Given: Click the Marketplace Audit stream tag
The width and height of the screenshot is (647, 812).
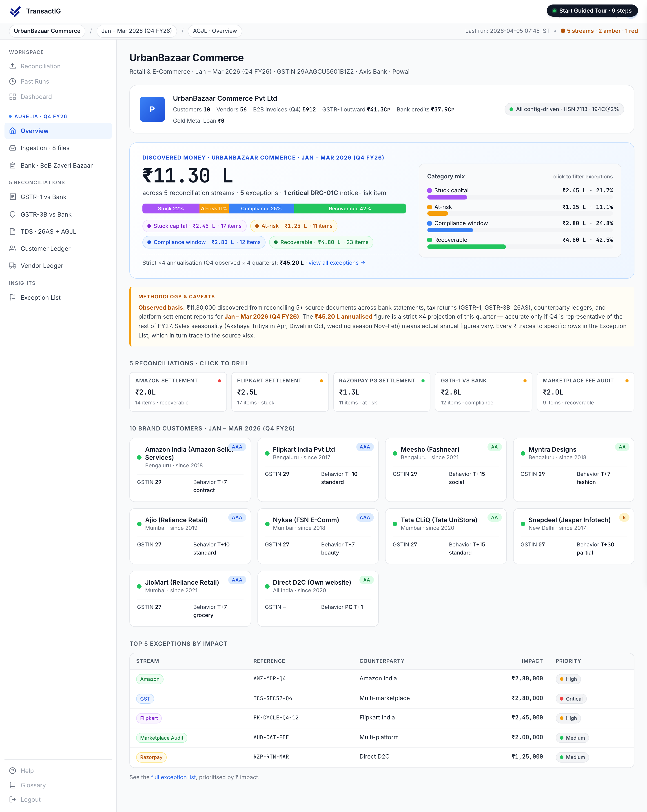Looking at the screenshot, I should coord(162,738).
